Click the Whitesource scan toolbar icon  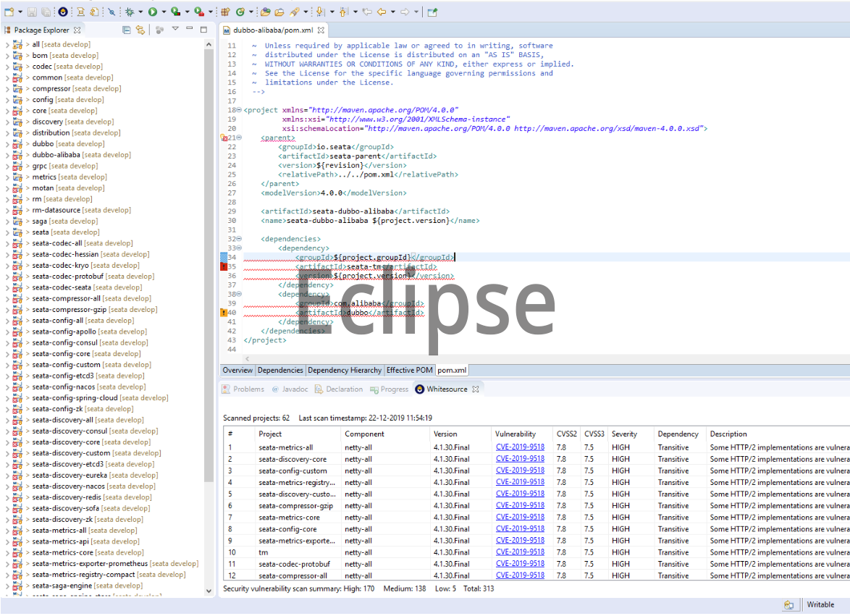[x=63, y=12]
